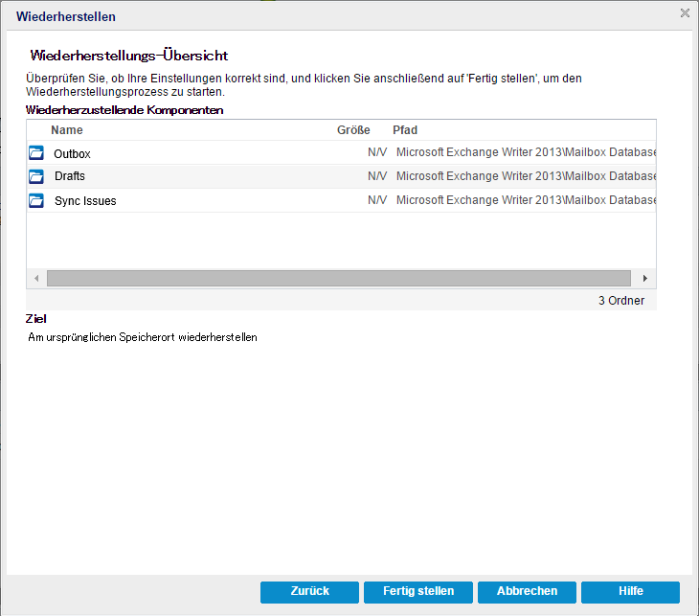Go back with the Zurück button
The width and height of the screenshot is (699, 616).
point(309,592)
